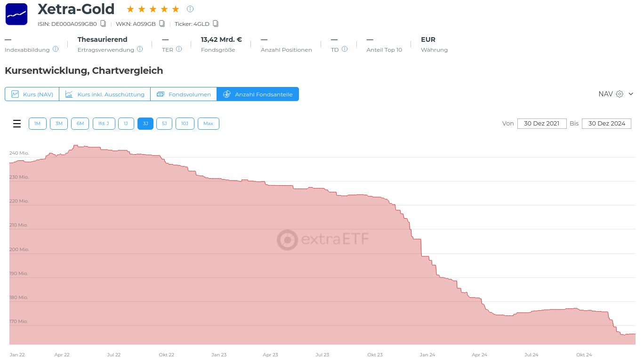This screenshot has width=644, height=362.
Task: Show the Fondsvolumen chart
Action: pos(184,94)
